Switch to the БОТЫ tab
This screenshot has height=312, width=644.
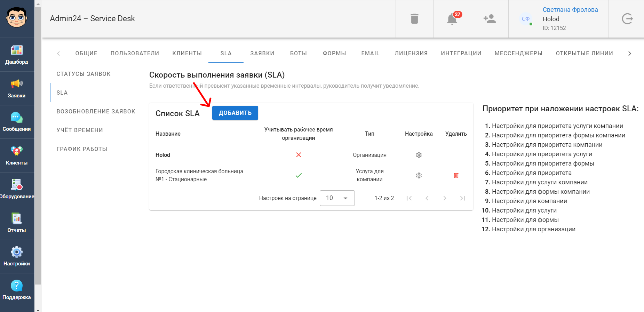click(299, 53)
